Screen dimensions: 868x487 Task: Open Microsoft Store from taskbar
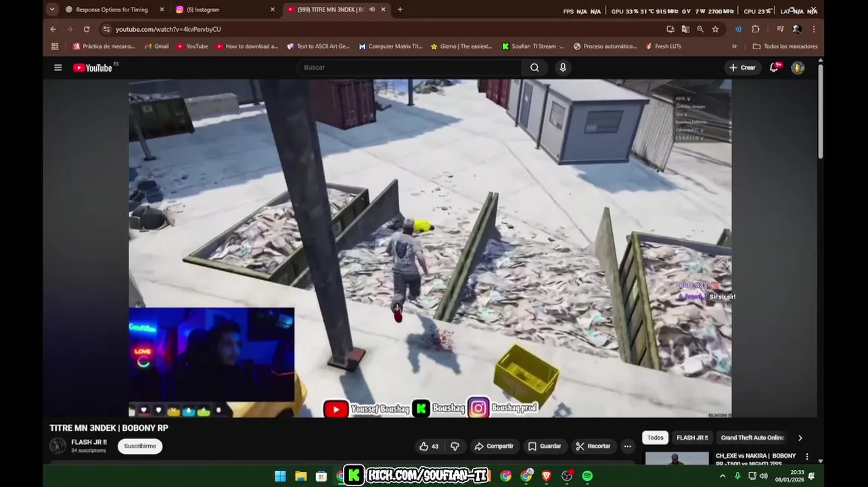(321, 476)
